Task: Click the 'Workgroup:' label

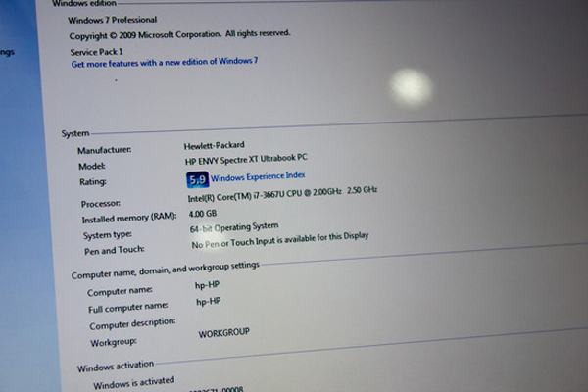Action: [x=114, y=342]
